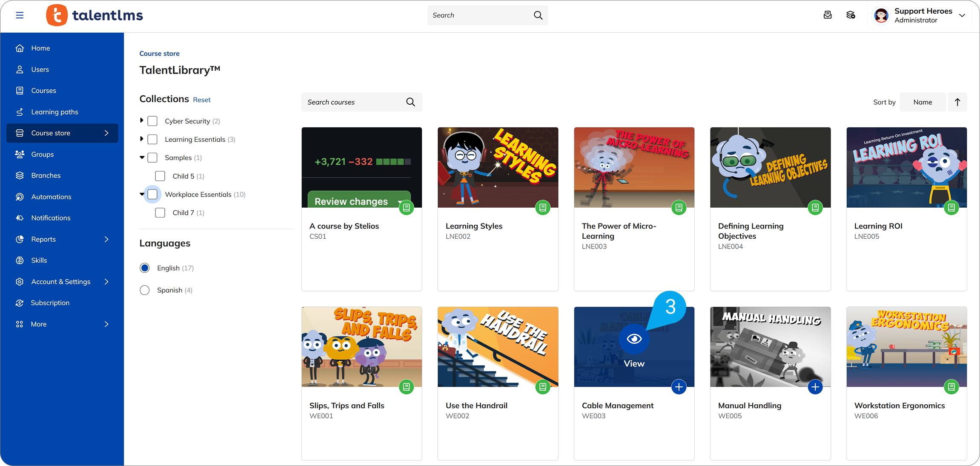Click the Reset link next to Collections
Screen dimensions: 980x466
pos(201,99)
